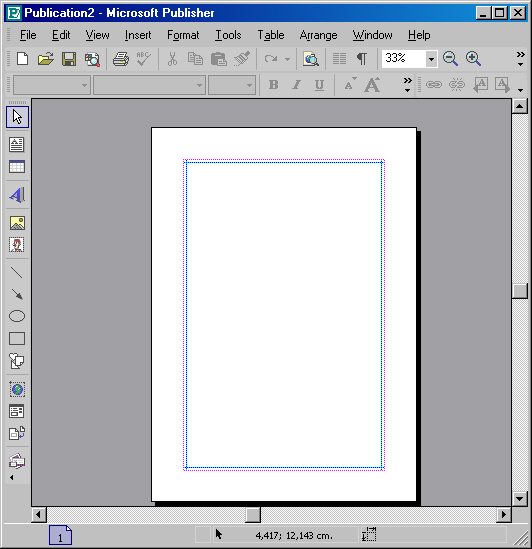Select the Arrow drawing tool
Screen dimensions: 532x549
click(x=17, y=294)
